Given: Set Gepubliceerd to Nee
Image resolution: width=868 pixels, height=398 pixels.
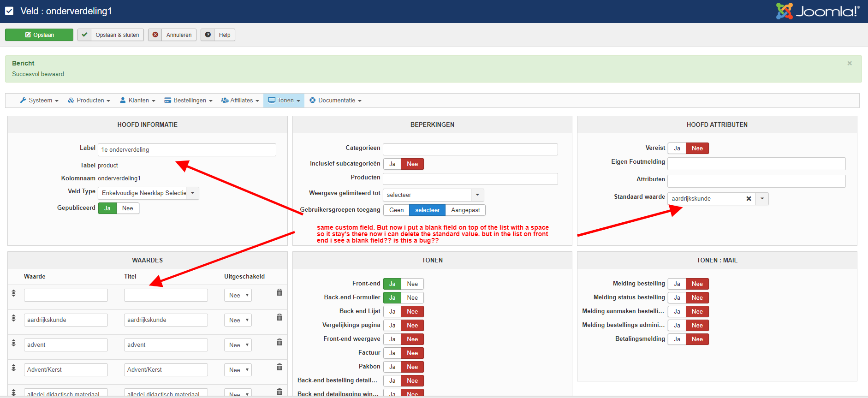Looking at the screenshot, I should pos(128,208).
